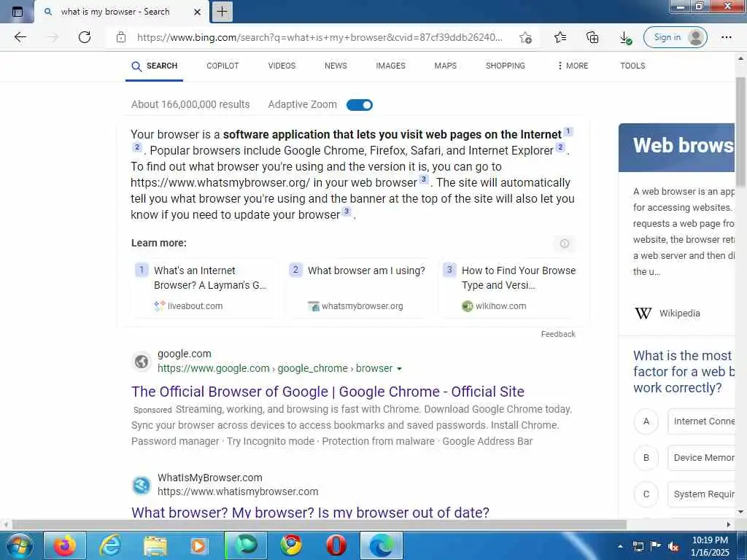Expand the google.com URL dropdown arrow

(399, 368)
